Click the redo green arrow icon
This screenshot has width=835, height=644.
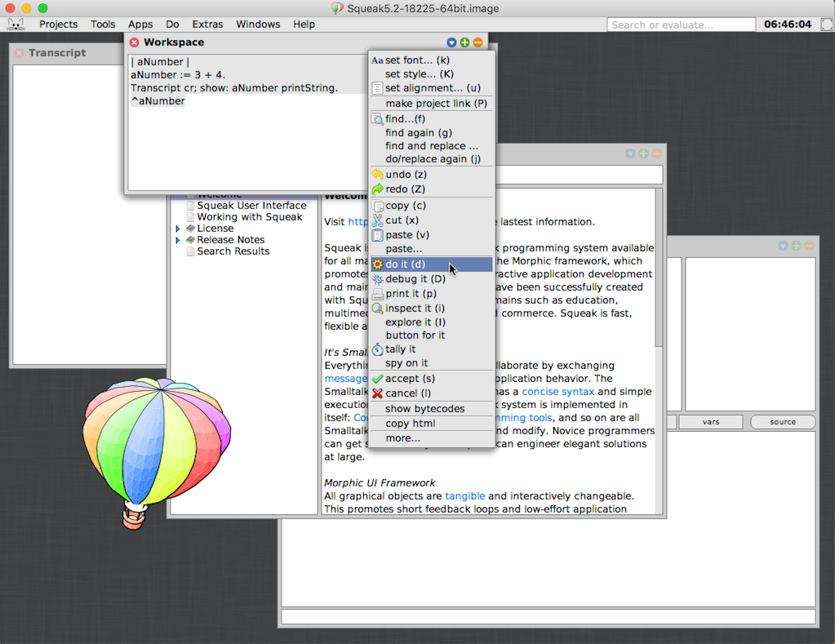pos(377,189)
